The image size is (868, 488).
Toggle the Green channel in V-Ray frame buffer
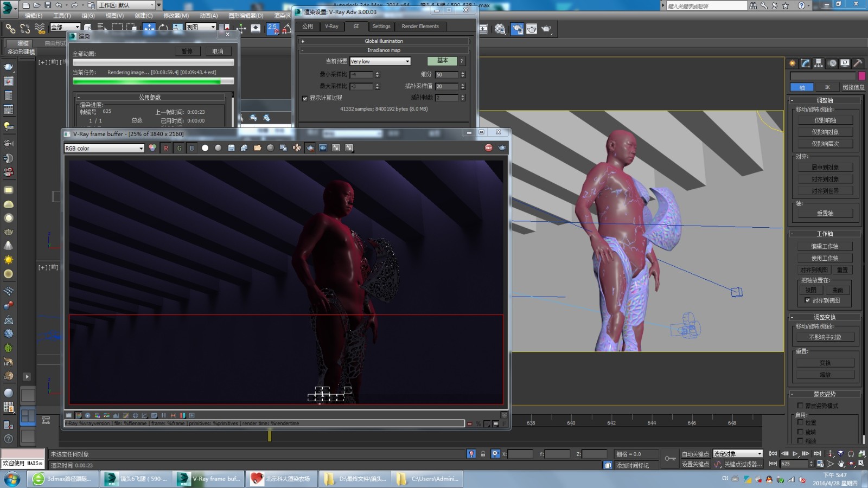[179, 148]
